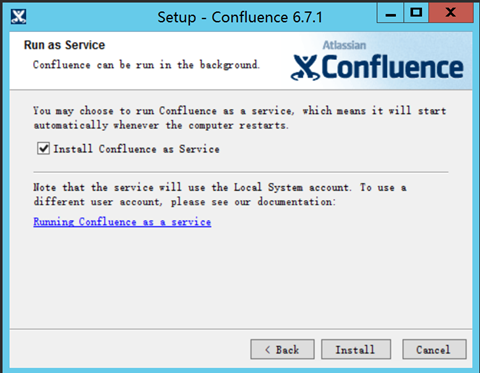Viewport: 480px width, 373px height.
Task: Click the large 'Confluence' wordmark in the banner
Action: point(393,67)
